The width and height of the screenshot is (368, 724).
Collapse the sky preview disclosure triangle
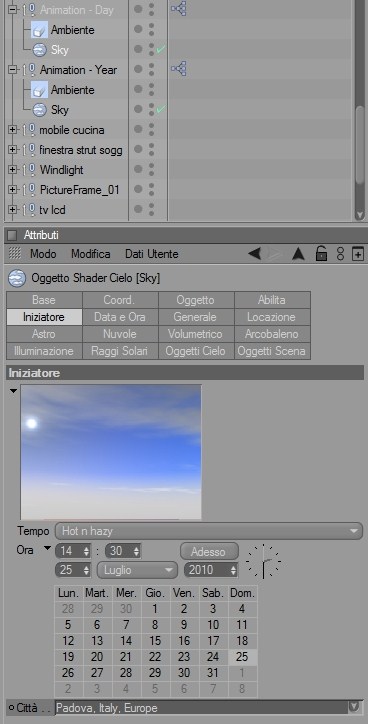coord(13,391)
